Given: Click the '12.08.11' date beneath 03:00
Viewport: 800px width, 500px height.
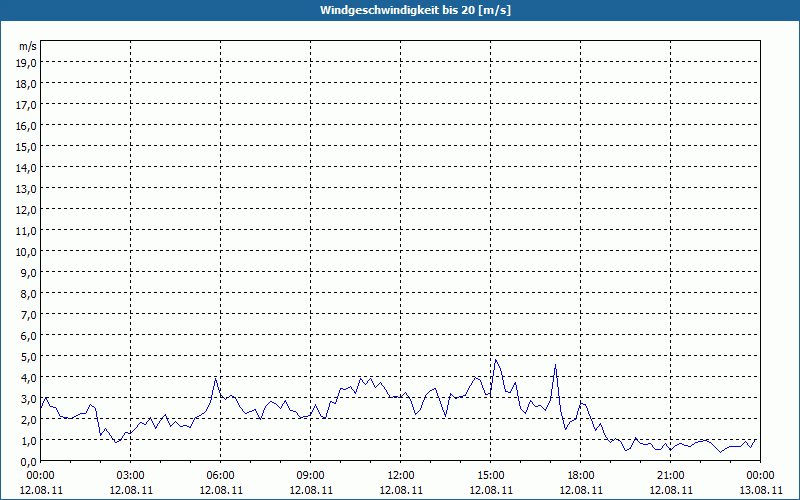Looking at the screenshot, I should click(131, 490).
